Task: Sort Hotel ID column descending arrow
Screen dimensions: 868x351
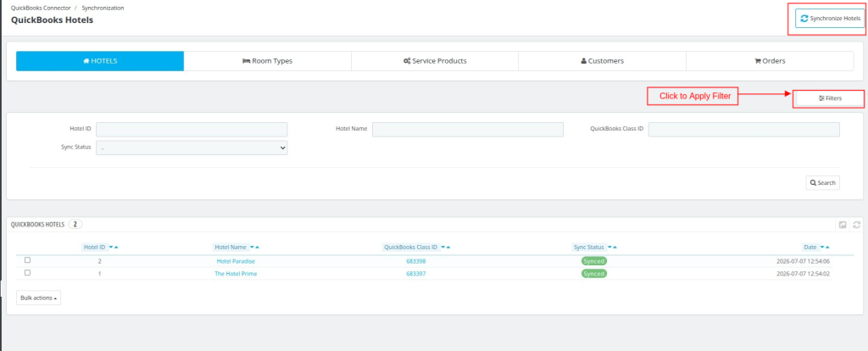Action: click(x=111, y=247)
